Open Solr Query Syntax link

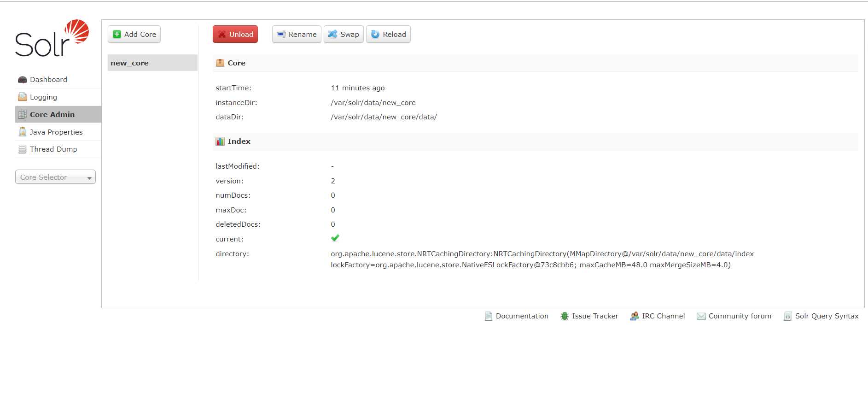[821, 316]
